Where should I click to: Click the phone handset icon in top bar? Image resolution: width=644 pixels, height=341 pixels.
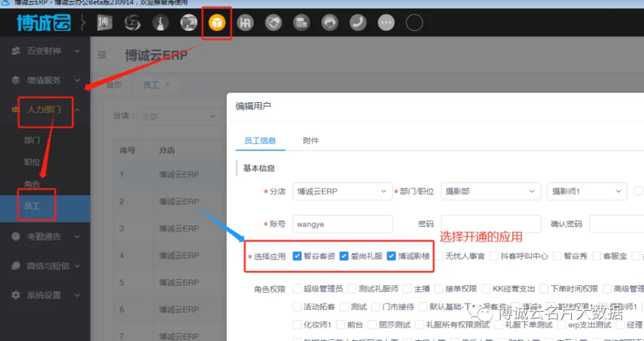(358, 24)
